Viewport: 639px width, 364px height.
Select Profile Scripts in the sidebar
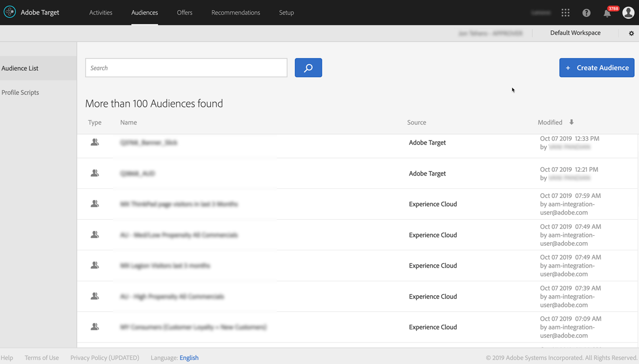click(x=20, y=92)
